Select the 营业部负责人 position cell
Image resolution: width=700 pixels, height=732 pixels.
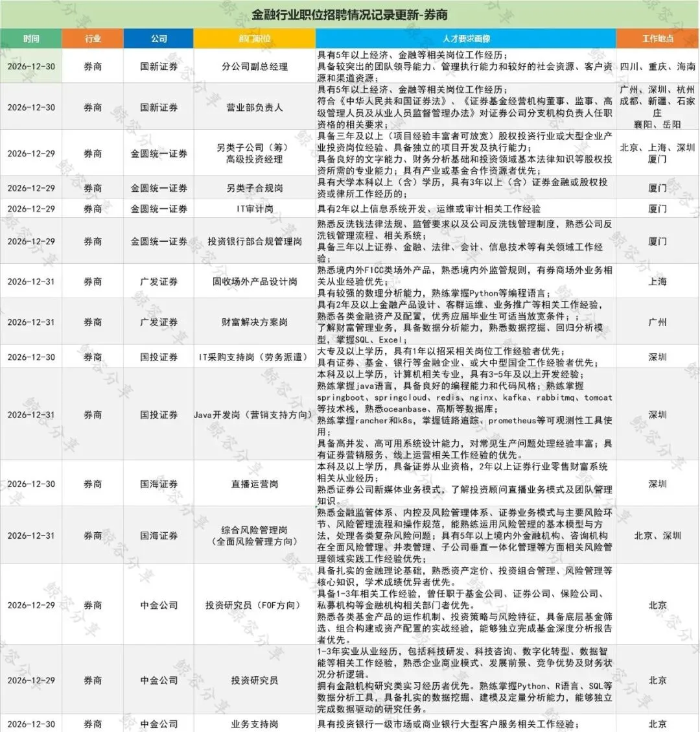coord(255,107)
